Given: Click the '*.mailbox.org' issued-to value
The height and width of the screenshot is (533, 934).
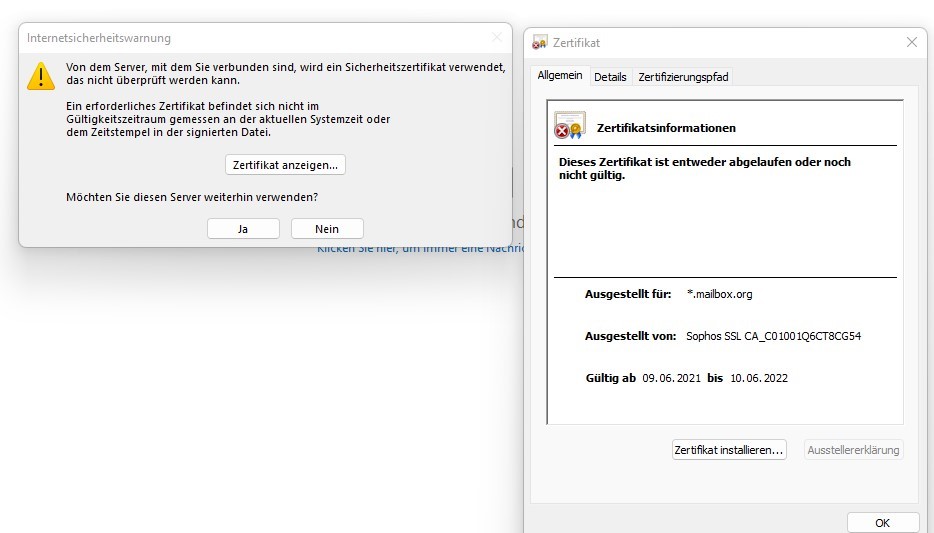Looking at the screenshot, I should coord(719,294).
